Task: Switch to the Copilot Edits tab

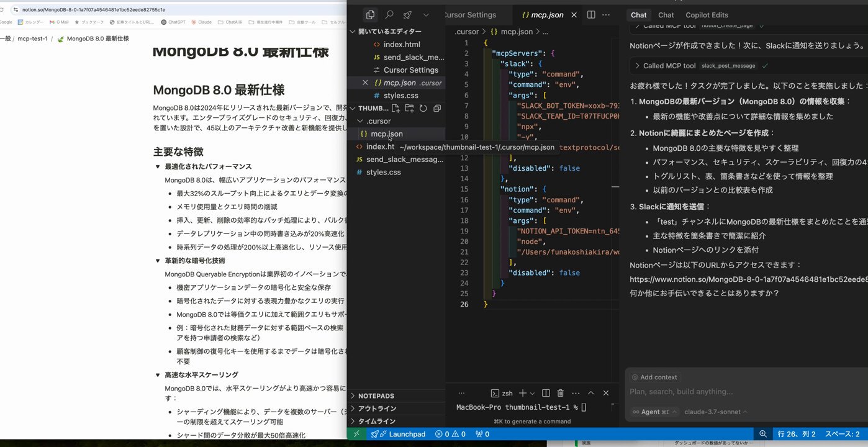Action: 707,15
